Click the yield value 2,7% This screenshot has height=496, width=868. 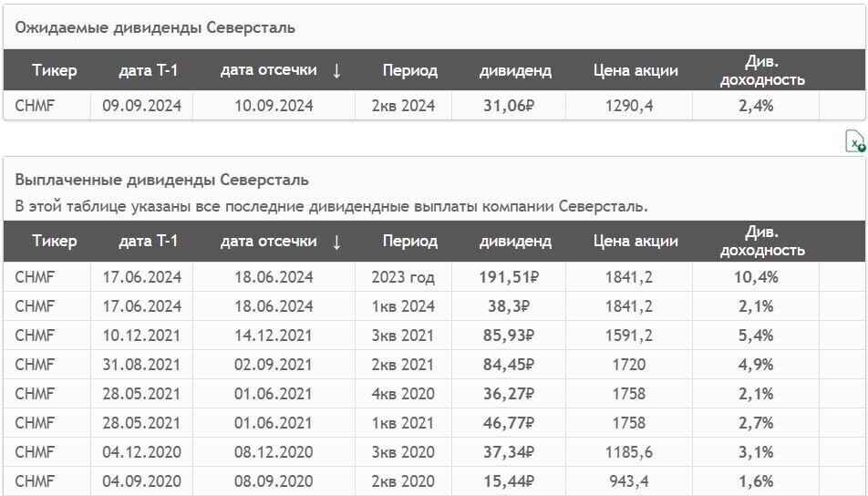click(x=756, y=423)
